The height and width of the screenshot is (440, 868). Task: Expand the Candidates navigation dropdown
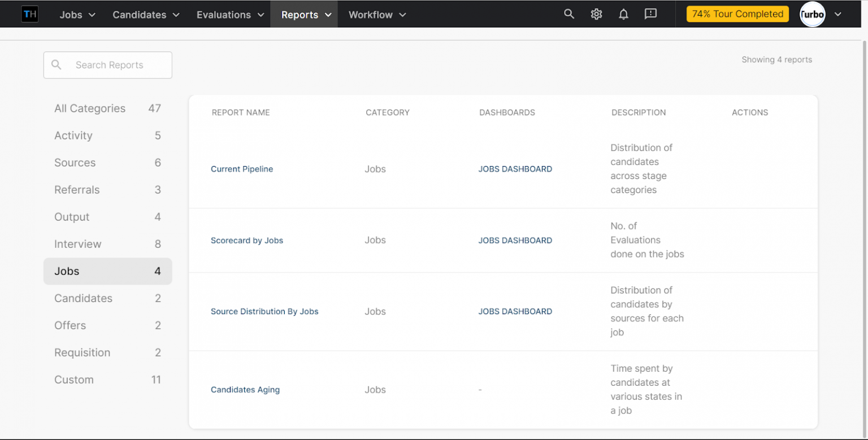click(x=145, y=14)
